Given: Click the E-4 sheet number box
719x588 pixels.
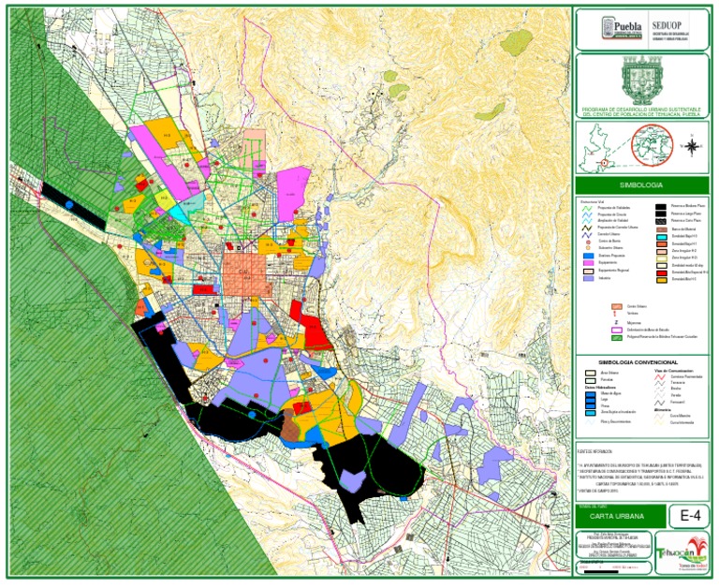Looking at the screenshot, I should [689, 516].
